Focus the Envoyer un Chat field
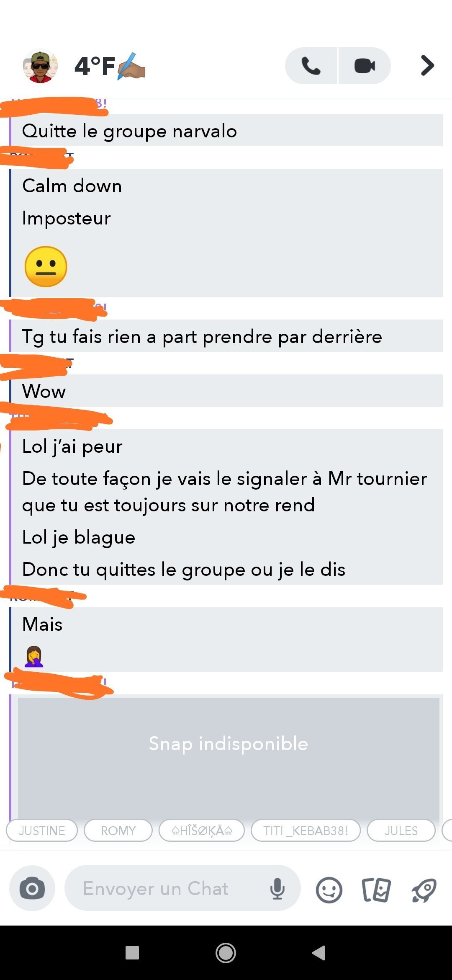This screenshot has height=980, width=452. tap(167, 888)
